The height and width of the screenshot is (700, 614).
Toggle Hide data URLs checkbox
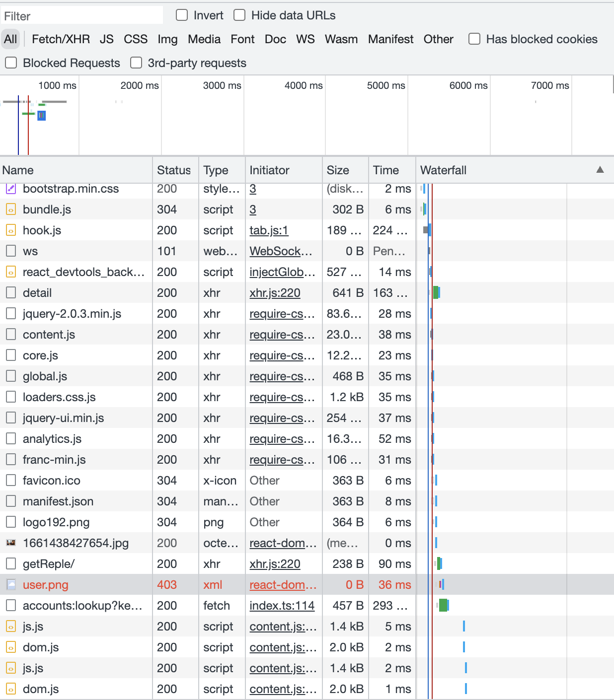click(239, 15)
